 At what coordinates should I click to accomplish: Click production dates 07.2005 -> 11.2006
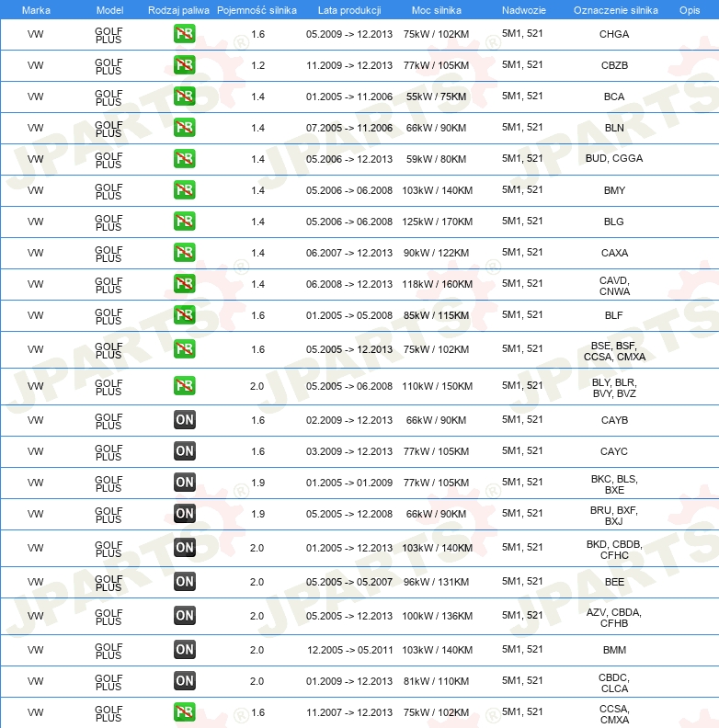tap(348, 128)
